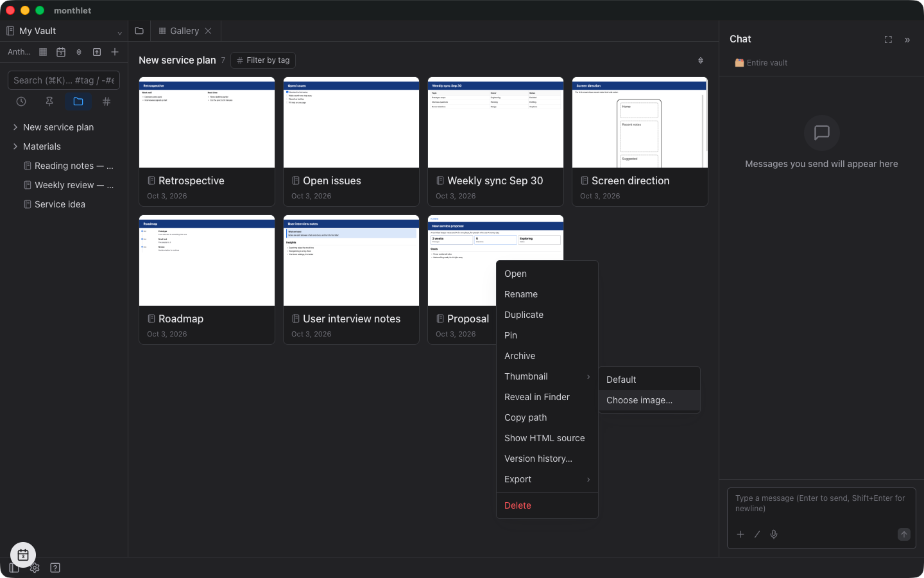Pin the note via the context menu
The width and height of the screenshot is (924, 578).
(547, 335)
